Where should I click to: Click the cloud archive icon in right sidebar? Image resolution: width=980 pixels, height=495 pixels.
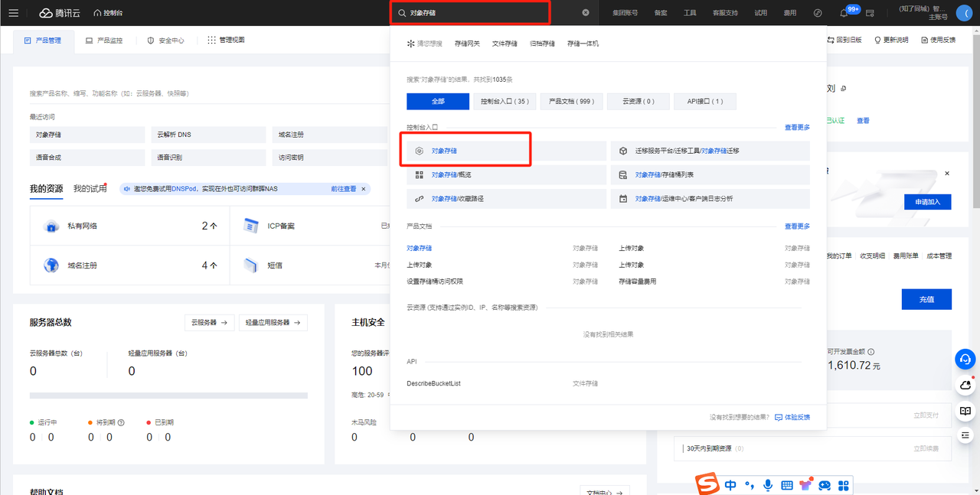pyautogui.click(x=965, y=386)
